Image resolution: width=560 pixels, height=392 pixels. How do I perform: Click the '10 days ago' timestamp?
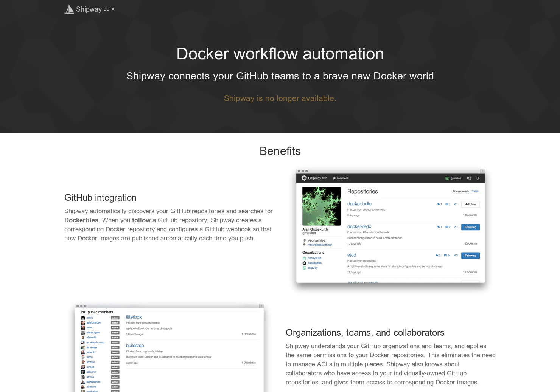click(x=354, y=244)
